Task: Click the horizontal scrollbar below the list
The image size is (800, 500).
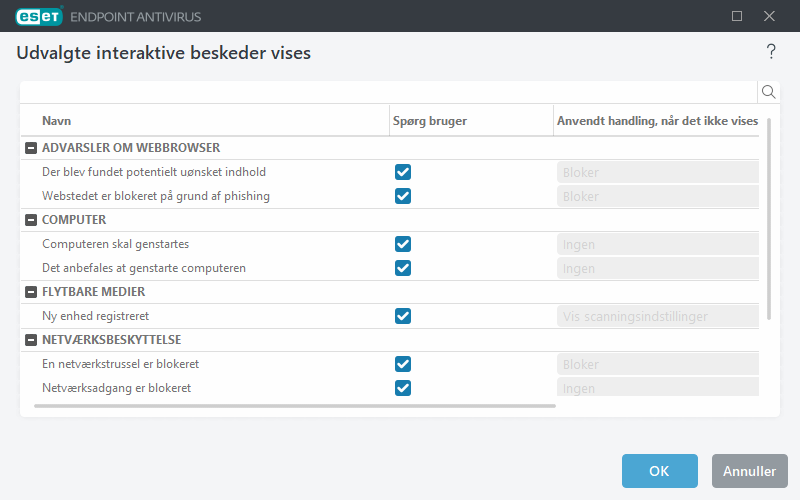Action: coord(295,406)
